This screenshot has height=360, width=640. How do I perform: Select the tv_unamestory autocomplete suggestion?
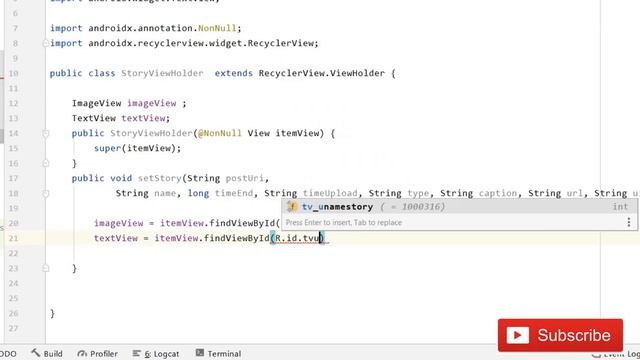[460, 207]
